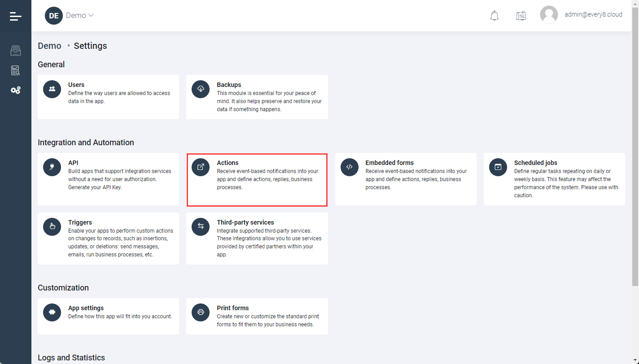Viewport: 639px width, 364px height.
Task: Select the settings gears sidebar icon
Action: pos(16,90)
